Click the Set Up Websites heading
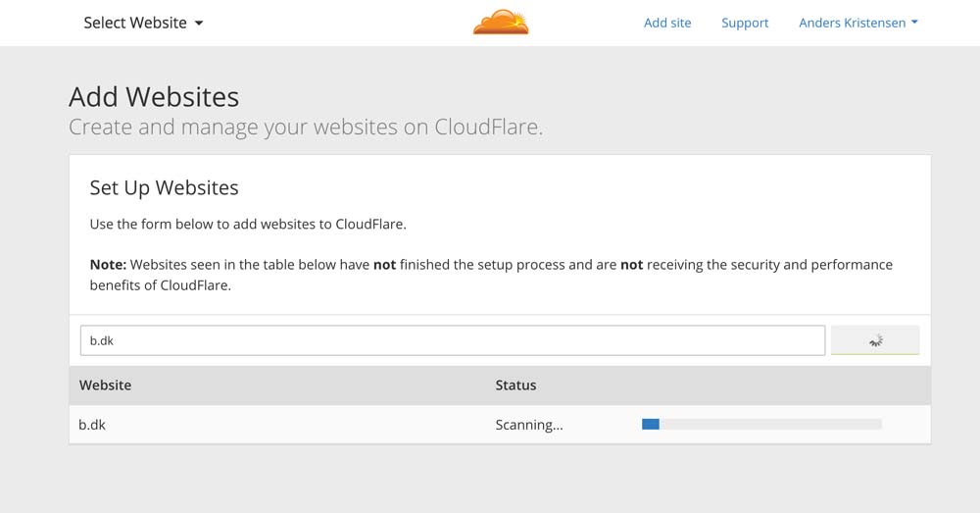The width and height of the screenshot is (980, 513). (x=164, y=187)
